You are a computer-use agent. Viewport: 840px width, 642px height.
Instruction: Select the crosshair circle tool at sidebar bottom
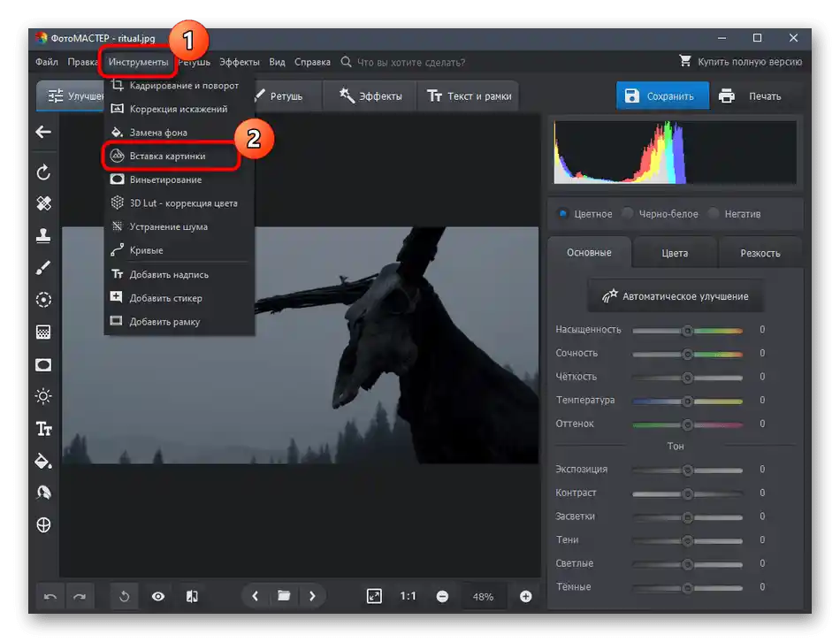point(43,525)
